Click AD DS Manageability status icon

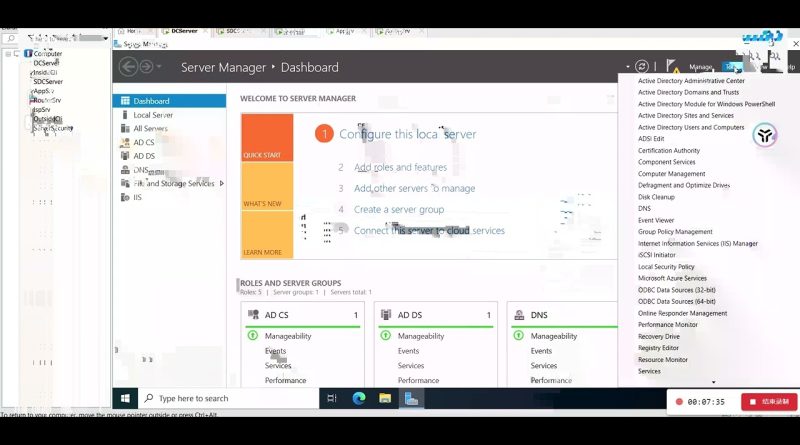tap(386, 336)
